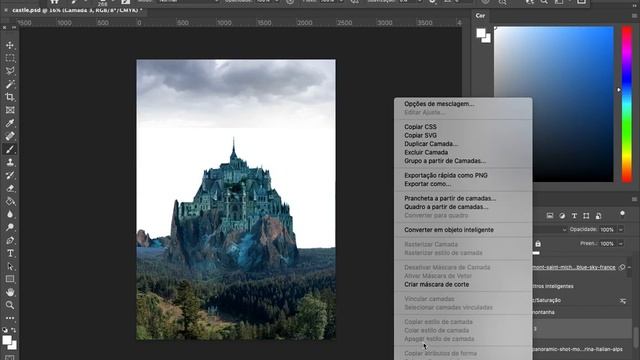Viewport: 640px width, 360px height.
Task: Select the Lasso tool
Action: tap(10, 71)
